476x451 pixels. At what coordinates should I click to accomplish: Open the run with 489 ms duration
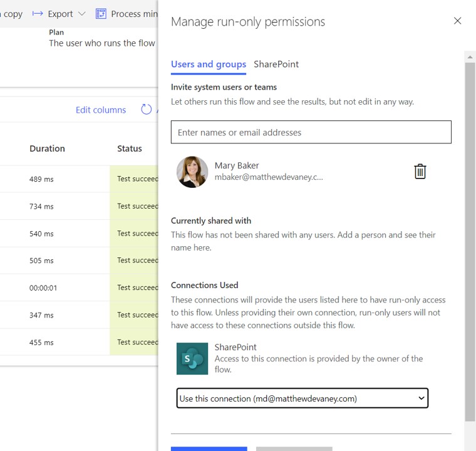click(41, 179)
